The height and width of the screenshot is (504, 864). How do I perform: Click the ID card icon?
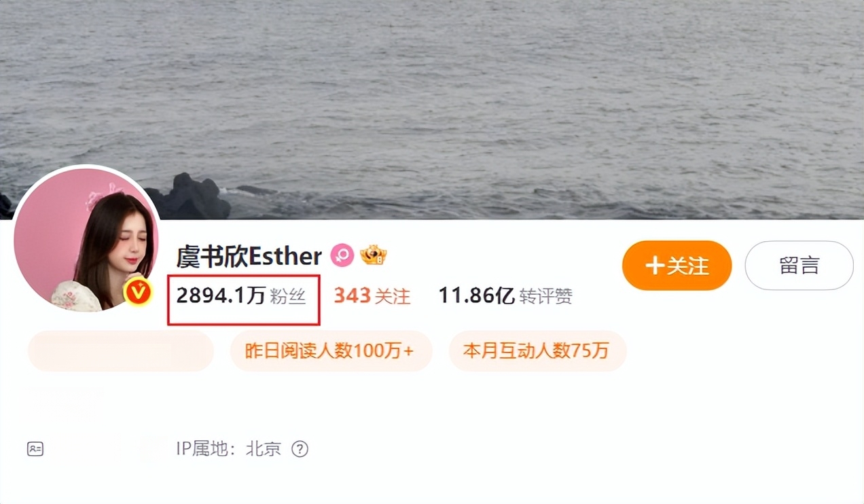coord(35,449)
